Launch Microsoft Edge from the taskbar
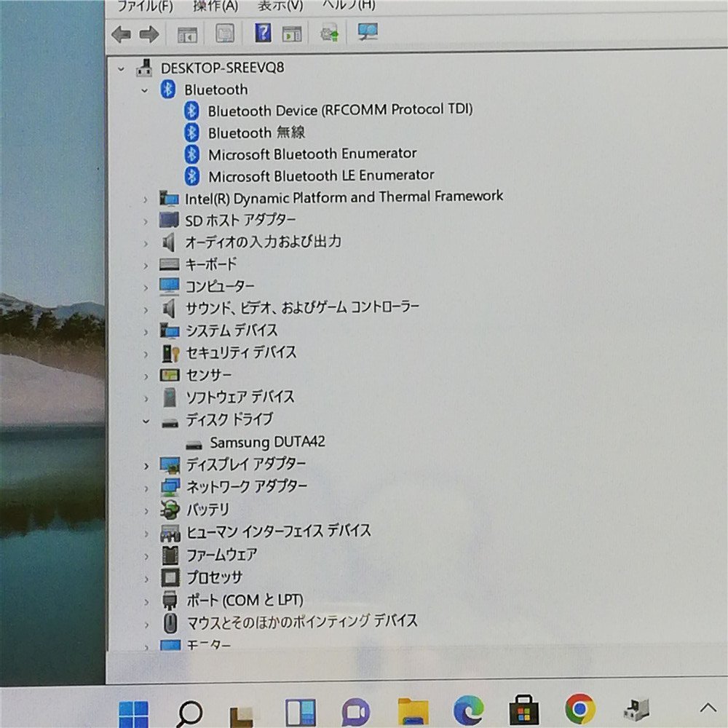Screen dimensions: 728x728 (x=468, y=711)
